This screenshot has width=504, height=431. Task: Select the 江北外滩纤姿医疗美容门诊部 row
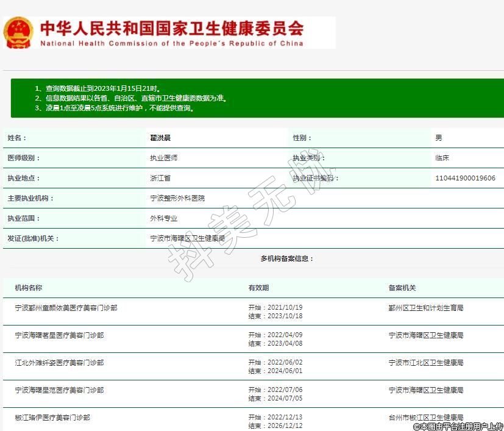[60, 363]
